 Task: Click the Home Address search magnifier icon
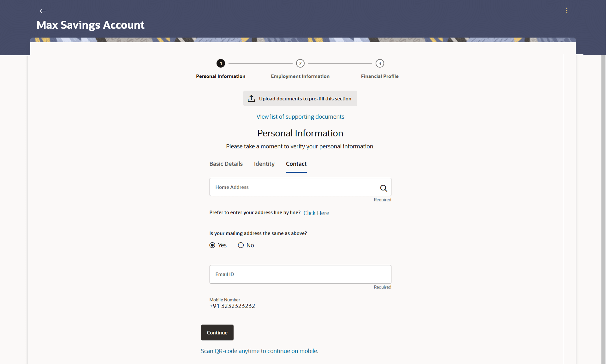coord(383,188)
